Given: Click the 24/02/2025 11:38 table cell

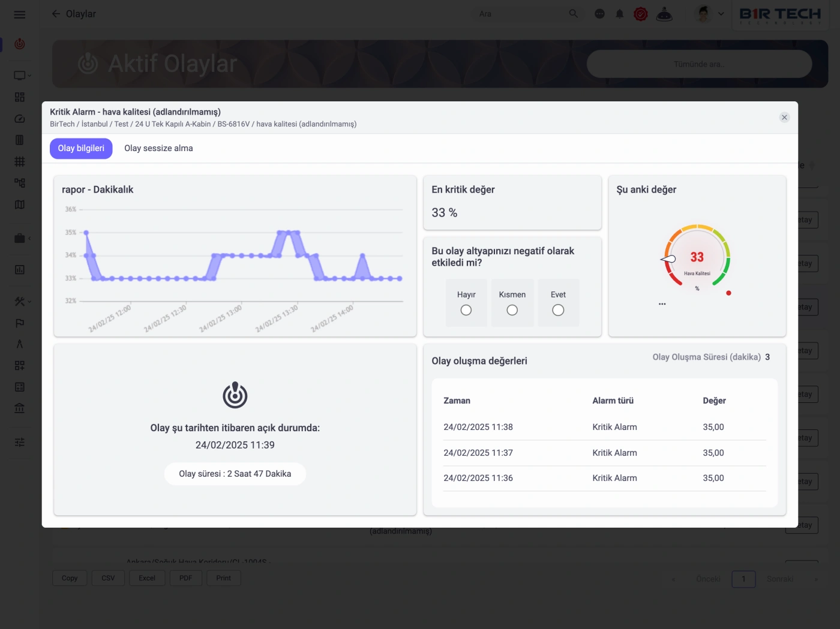Looking at the screenshot, I should (x=478, y=427).
